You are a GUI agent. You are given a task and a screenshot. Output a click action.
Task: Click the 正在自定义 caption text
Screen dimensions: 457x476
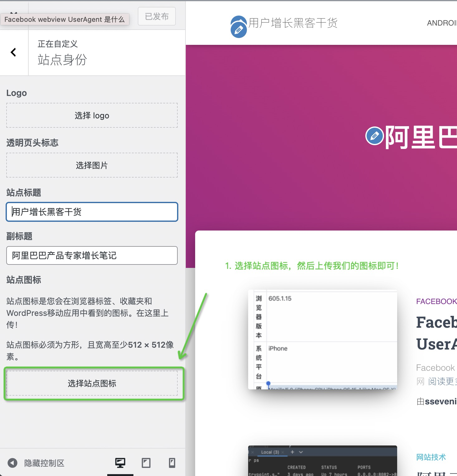[58, 44]
